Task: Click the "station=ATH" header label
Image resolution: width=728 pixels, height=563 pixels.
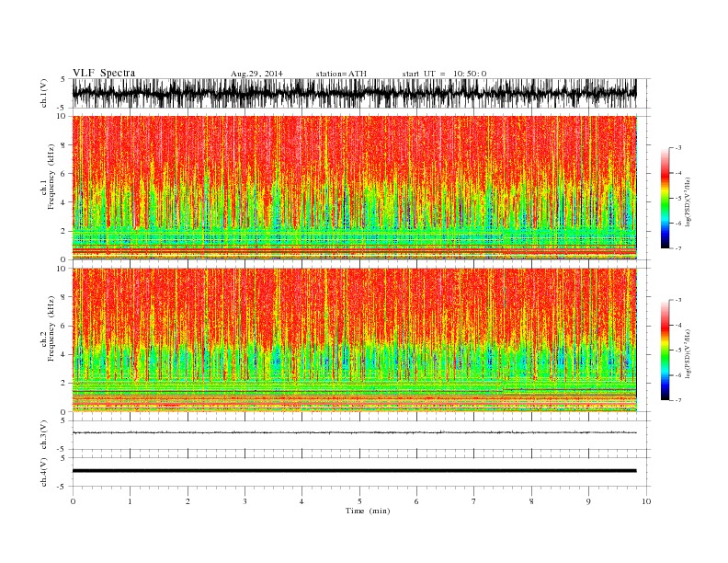Action: (341, 74)
